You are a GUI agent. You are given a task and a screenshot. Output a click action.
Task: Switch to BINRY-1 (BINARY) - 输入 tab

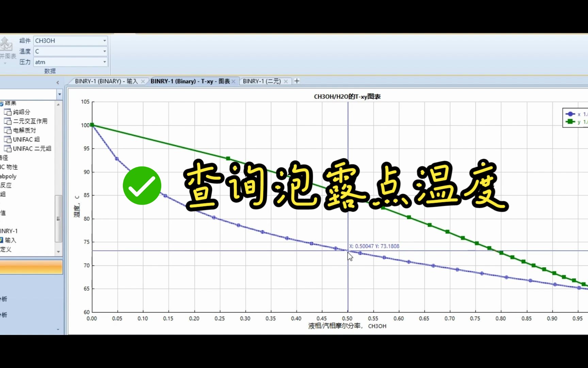point(106,81)
